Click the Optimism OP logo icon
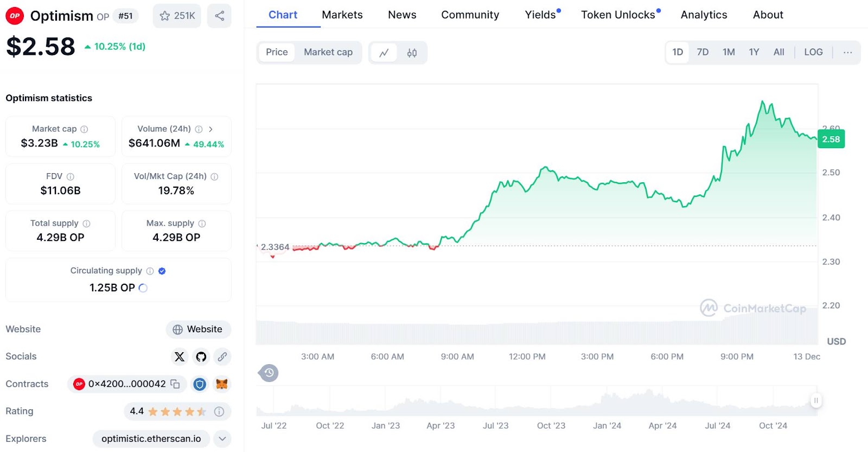 (15, 16)
